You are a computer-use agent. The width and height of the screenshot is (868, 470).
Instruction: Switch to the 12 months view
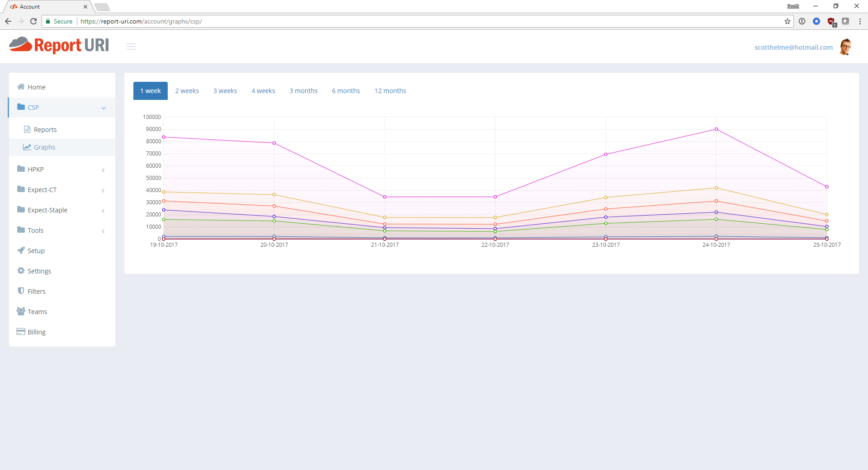click(x=390, y=90)
